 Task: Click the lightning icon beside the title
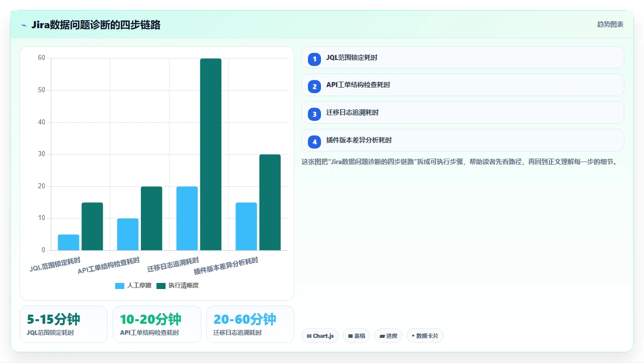point(24,25)
